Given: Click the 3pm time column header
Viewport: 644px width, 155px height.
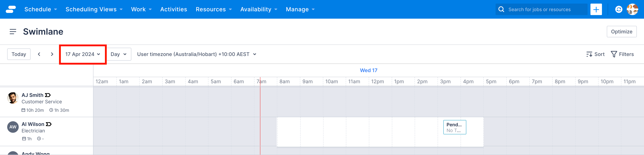Looking at the screenshot, I should click(445, 82).
